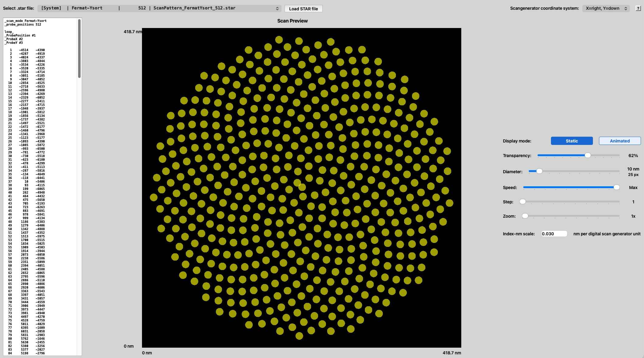Click probe row 84 with 5198 -2796
Screen dimensions: 644x358
[27, 353]
